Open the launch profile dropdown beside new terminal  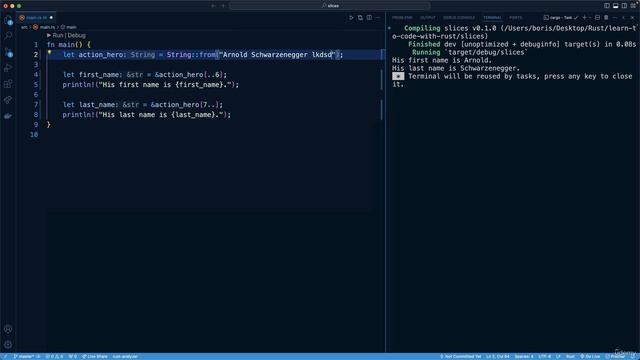(x=590, y=18)
